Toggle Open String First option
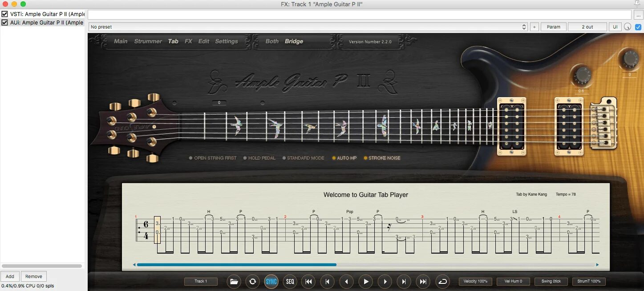Viewport: 644px width, 291px height. click(x=213, y=158)
